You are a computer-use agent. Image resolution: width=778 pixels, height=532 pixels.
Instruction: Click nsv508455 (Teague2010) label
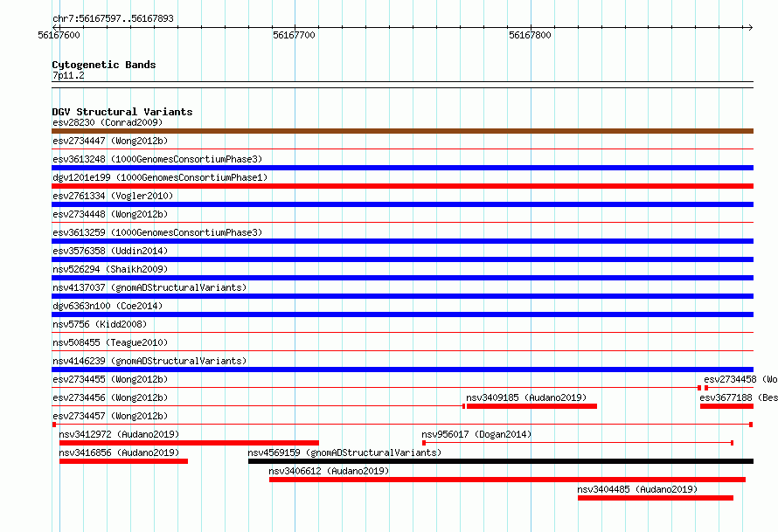pyautogui.click(x=110, y=342)
